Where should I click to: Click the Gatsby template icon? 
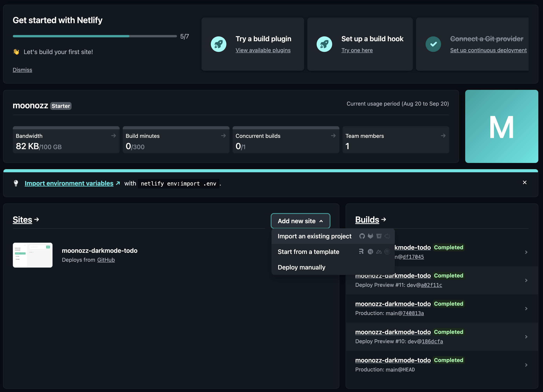click(x=387, y=252)
